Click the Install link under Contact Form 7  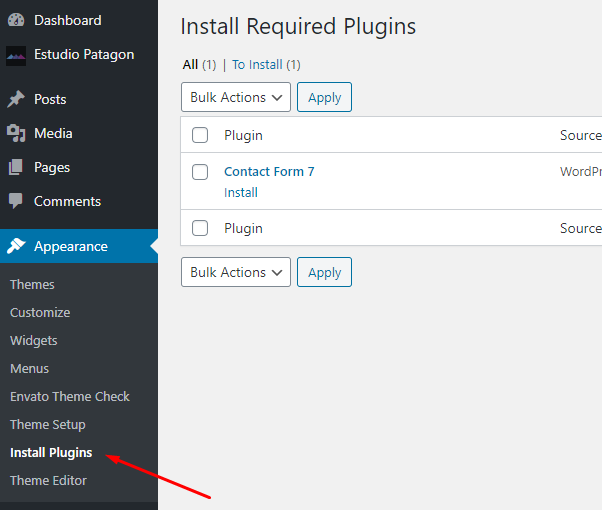tap(241, 192)
